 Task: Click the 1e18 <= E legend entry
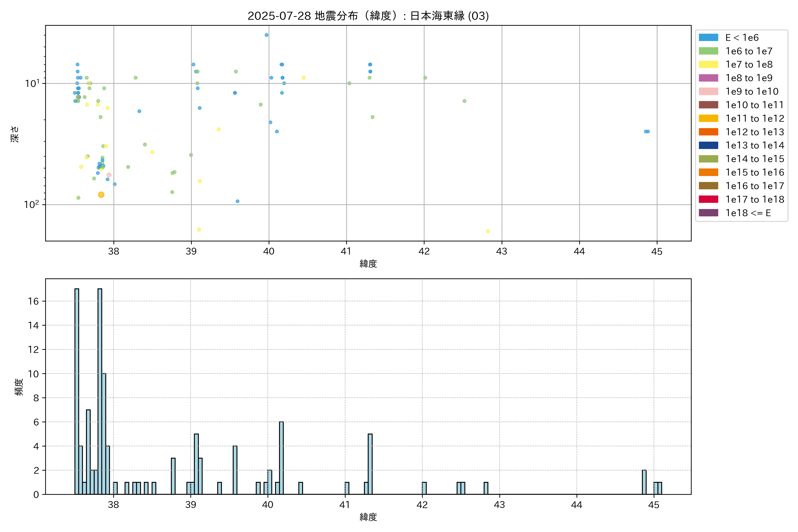(748, 213)
